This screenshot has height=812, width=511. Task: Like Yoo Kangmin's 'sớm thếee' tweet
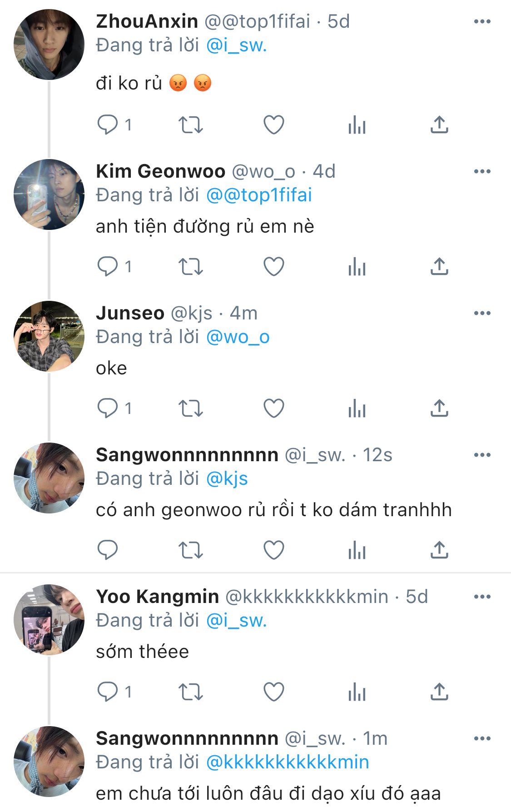tap(274, 692)
